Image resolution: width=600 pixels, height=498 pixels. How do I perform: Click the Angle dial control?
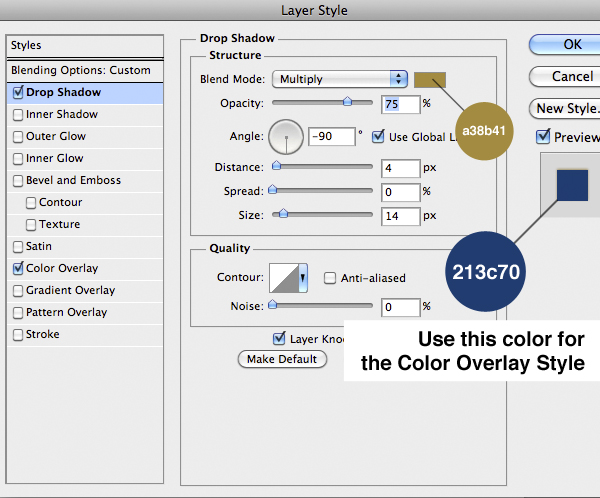[286, 136]
